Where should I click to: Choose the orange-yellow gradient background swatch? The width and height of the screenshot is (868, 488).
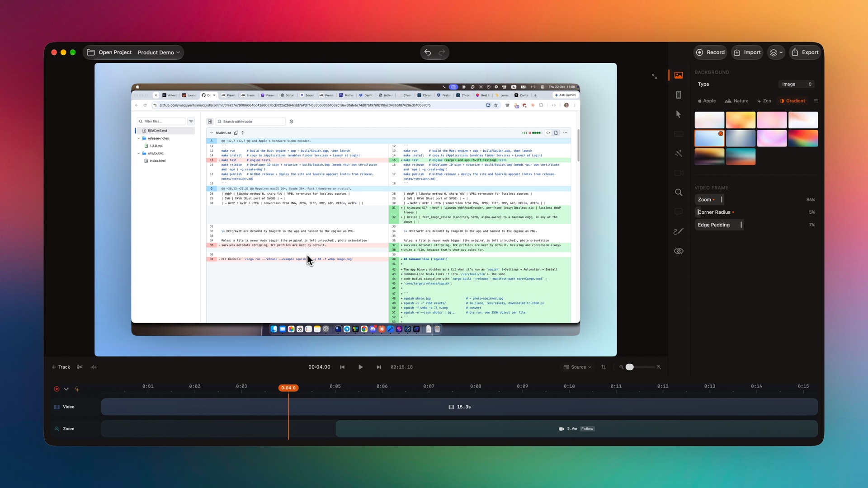(x=741, y=120)
